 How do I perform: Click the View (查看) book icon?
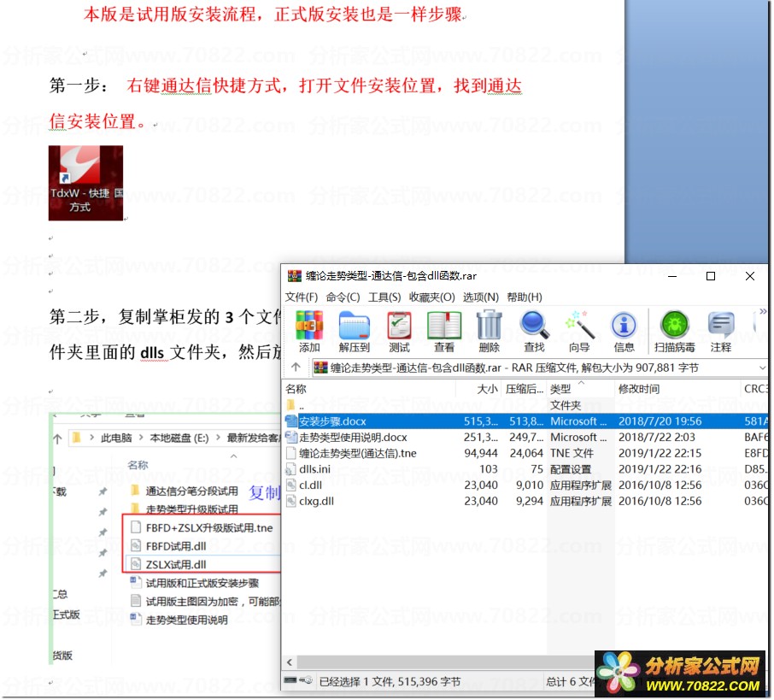[443, 332]
